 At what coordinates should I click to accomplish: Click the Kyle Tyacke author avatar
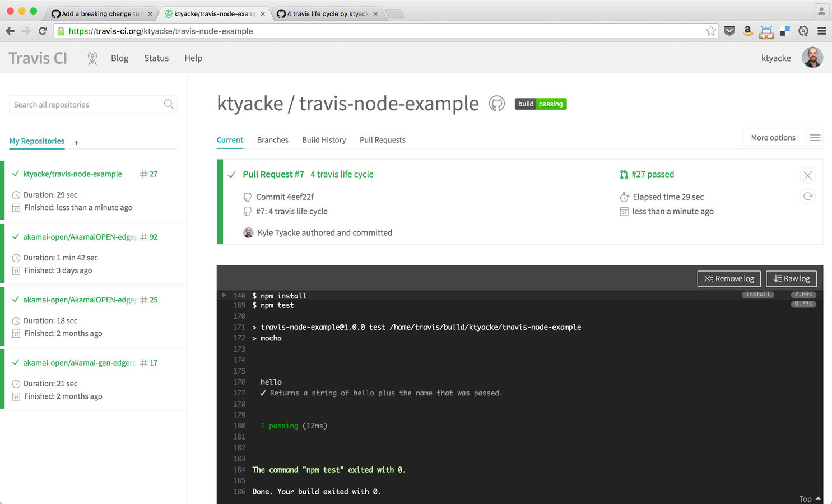point(248,232)
